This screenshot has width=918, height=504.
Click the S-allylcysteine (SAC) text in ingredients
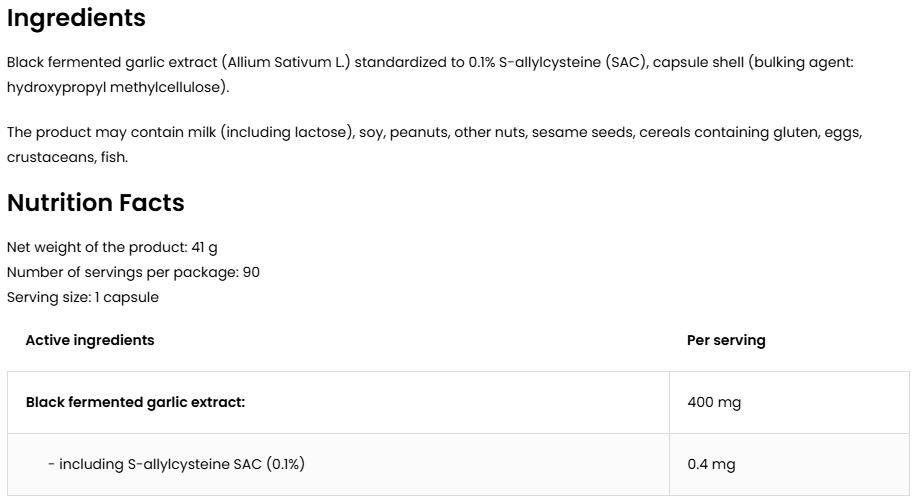pos(573,62)
